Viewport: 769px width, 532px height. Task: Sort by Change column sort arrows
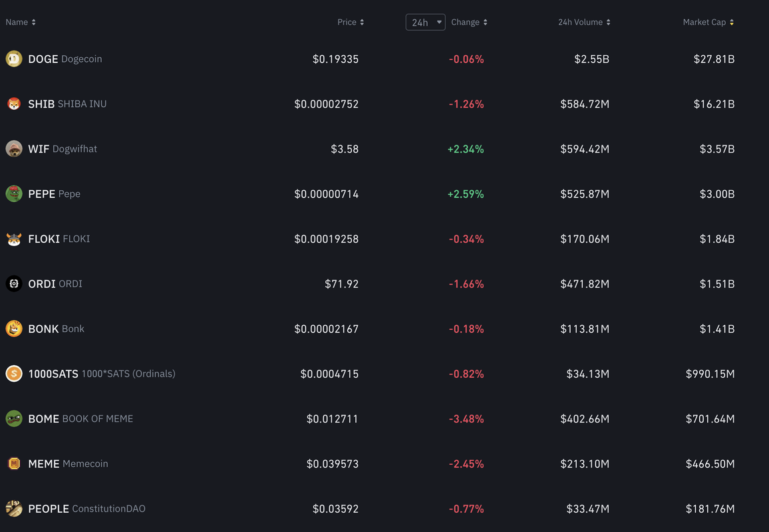[x=485, y=22]
